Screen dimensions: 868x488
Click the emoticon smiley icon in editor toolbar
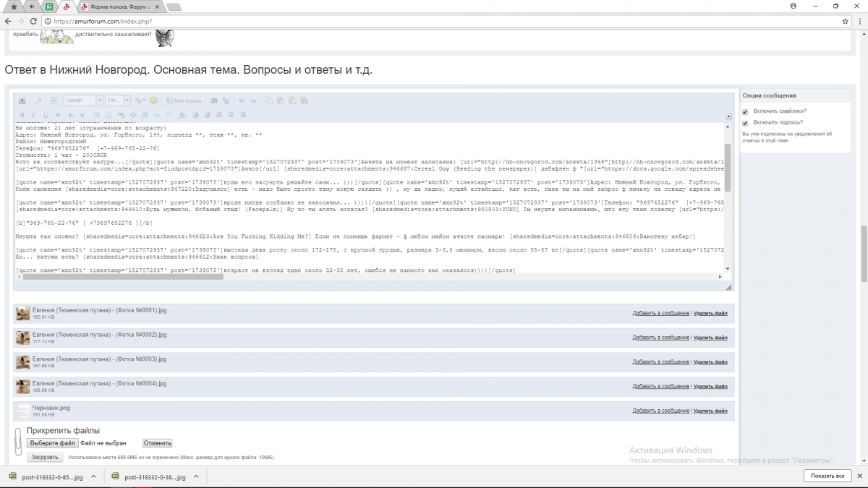point(153,100)
